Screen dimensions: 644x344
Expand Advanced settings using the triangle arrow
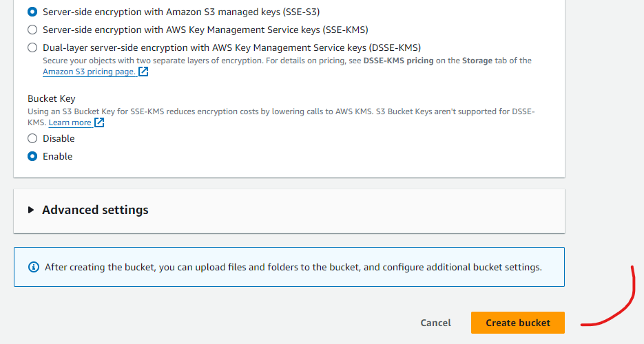[x=31, y=210]
